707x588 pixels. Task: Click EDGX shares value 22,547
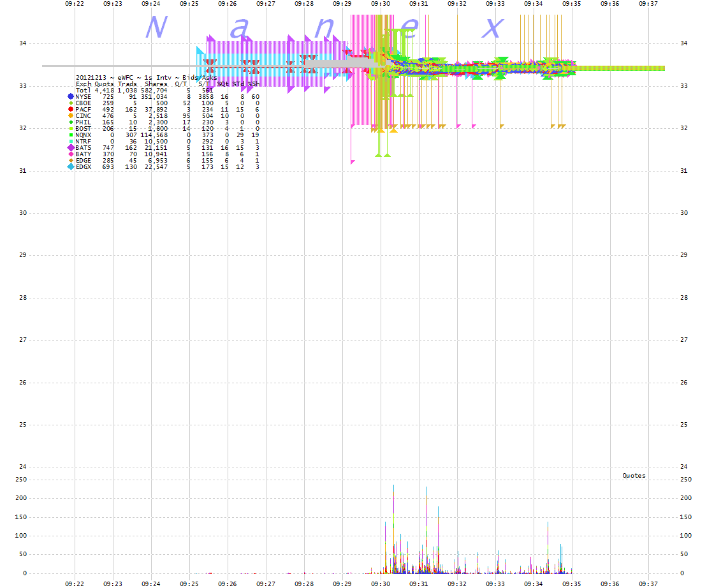[156, 167]
